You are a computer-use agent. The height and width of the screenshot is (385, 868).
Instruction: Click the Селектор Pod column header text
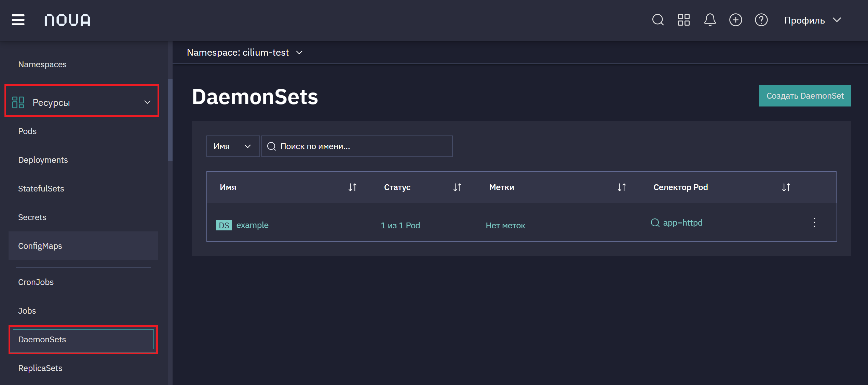680,187
